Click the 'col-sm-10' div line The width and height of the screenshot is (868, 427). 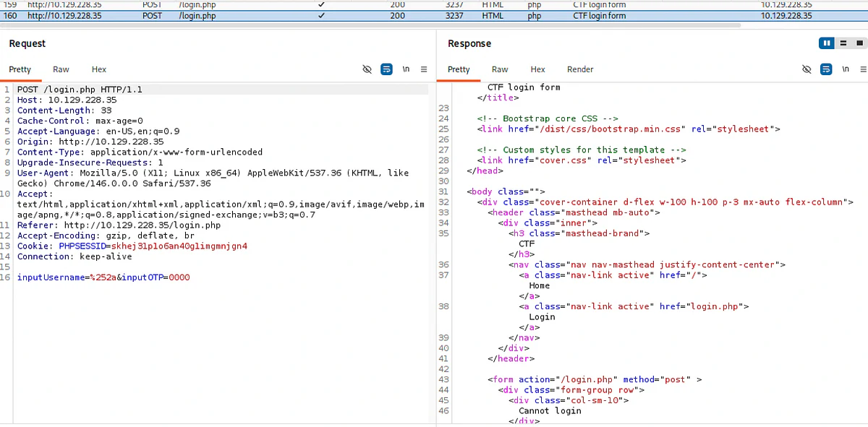tap(569, 400)
